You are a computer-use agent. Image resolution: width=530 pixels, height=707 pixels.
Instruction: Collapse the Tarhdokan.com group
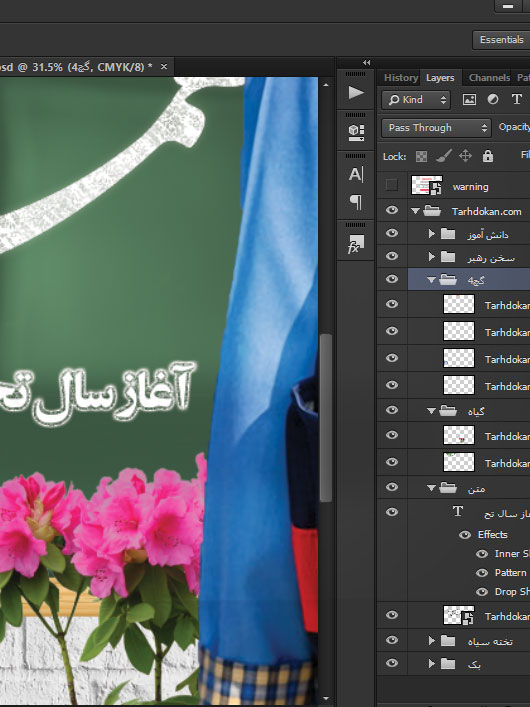pyautogui.click(x=416, y=211)
